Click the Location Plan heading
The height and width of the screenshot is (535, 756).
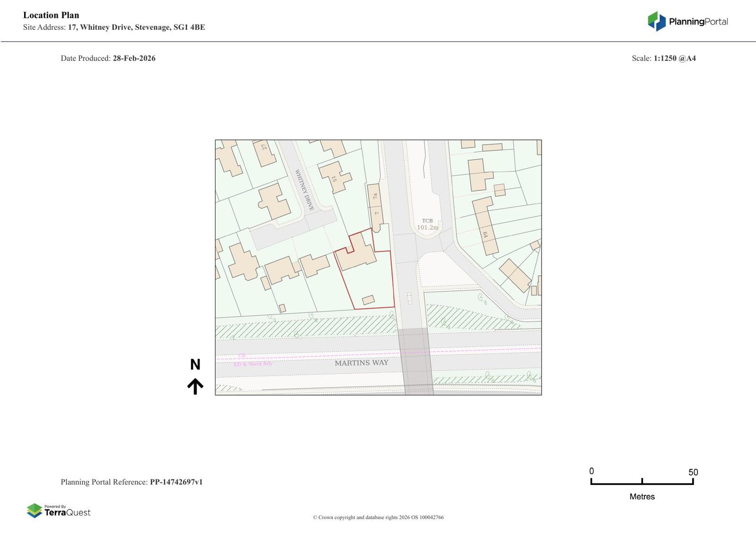coord(51,15)
